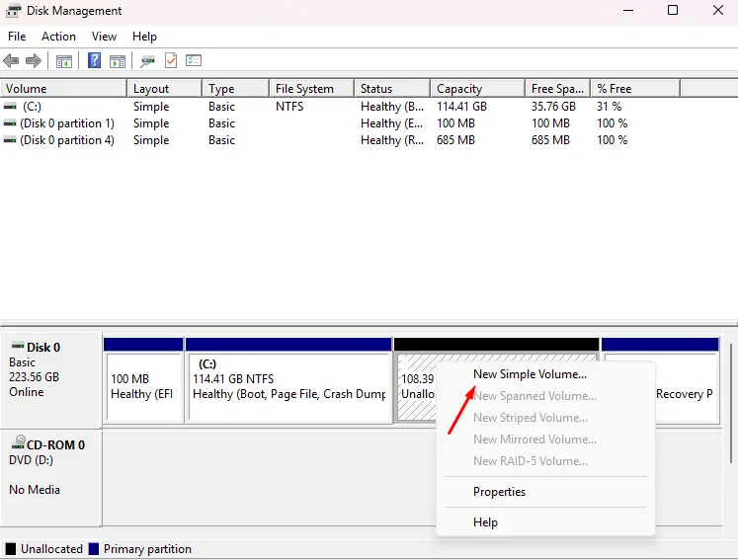Viewport: 738px width, 560px height.
Task: Minimize the Disk Management window
Action: pyautogui.click(x=628, y=10)
